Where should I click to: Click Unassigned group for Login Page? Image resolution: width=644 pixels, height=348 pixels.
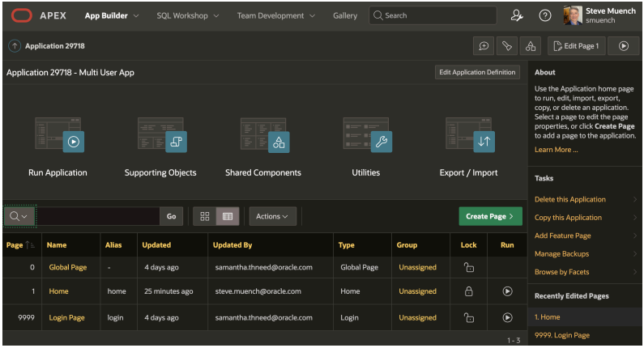417,317
